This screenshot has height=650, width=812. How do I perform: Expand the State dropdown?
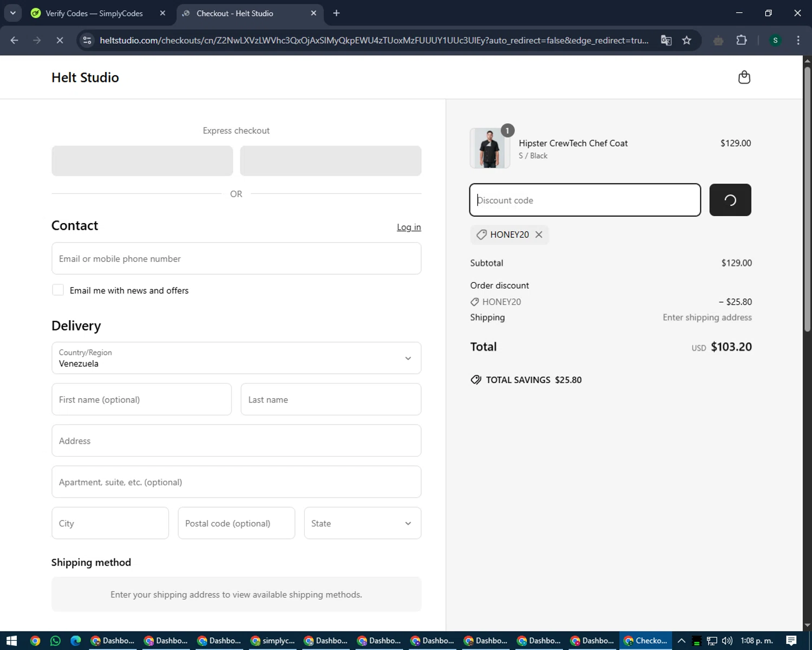pyautogui.click(x=363, y=523)
